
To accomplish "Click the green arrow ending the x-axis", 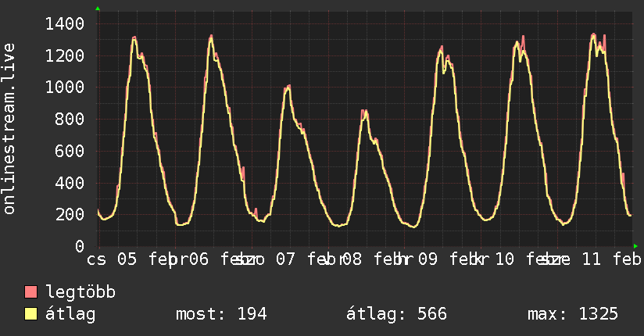I will click(x=635, y=246).
